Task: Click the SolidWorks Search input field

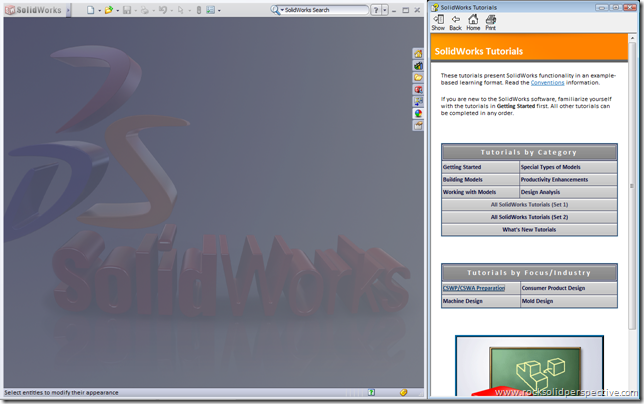Action: pyautogui.click(x=326, y=10)
